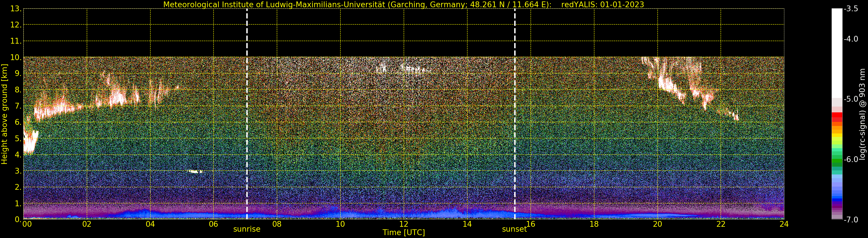Viewport: 868px width, 238px height.
Task: Click the bright cloud at 4-5 km near midnight
Action: pyautogui.click(x=30, y=142)
